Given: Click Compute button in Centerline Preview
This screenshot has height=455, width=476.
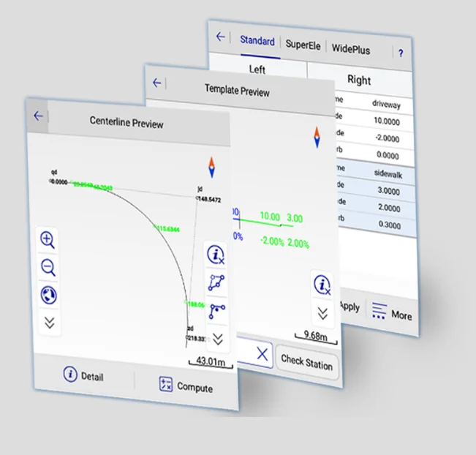Looking at the screenshot, I should [x=186, y=386].
